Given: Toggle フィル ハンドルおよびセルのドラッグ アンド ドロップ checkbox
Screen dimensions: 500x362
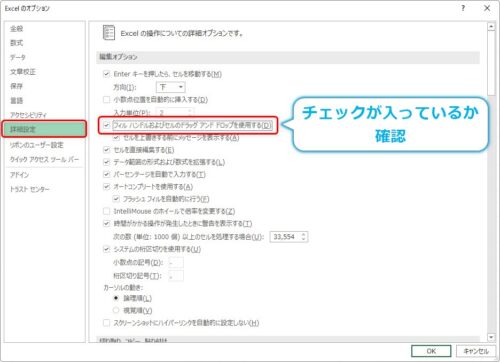Looking at the screenshot, I should 106,125.
